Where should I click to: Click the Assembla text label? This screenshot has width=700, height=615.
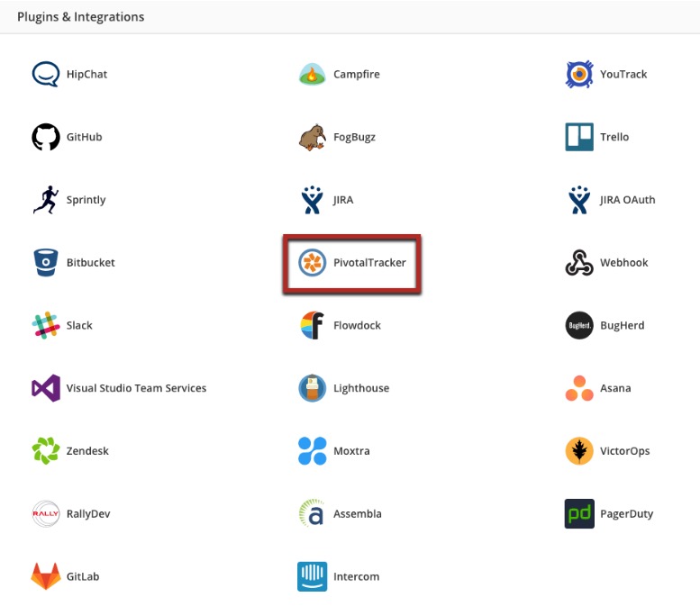(357, 513)
